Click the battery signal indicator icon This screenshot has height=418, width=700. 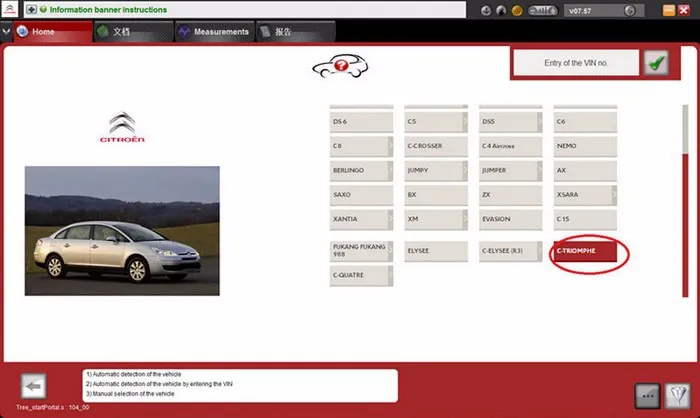[x=543, y=10]
